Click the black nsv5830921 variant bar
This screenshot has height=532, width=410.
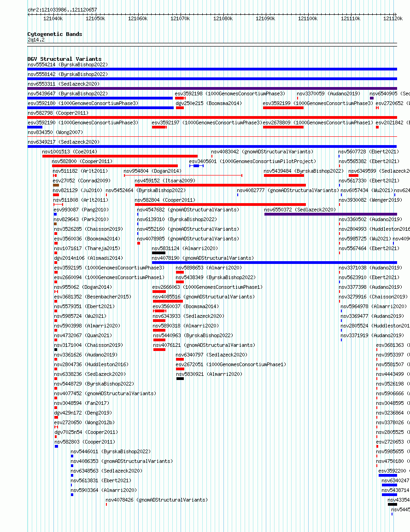(180, 379)
